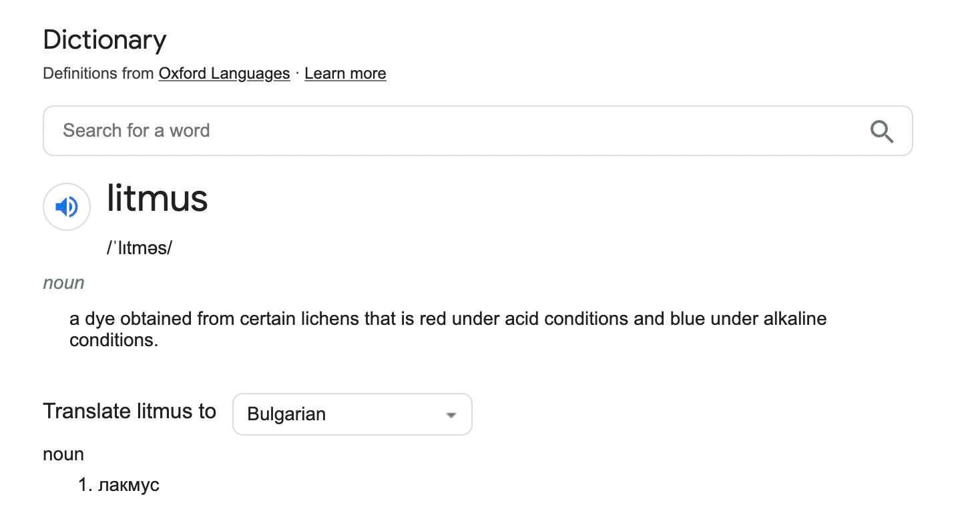Play the litmus pronunciation audio
The image size is (980, 523).
click(67, 207)
